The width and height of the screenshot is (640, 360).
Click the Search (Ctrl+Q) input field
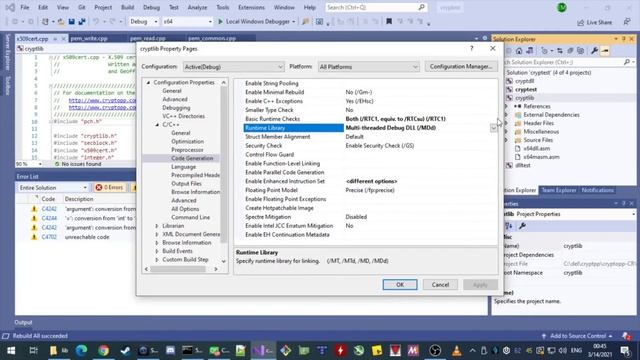pos(376,7)
